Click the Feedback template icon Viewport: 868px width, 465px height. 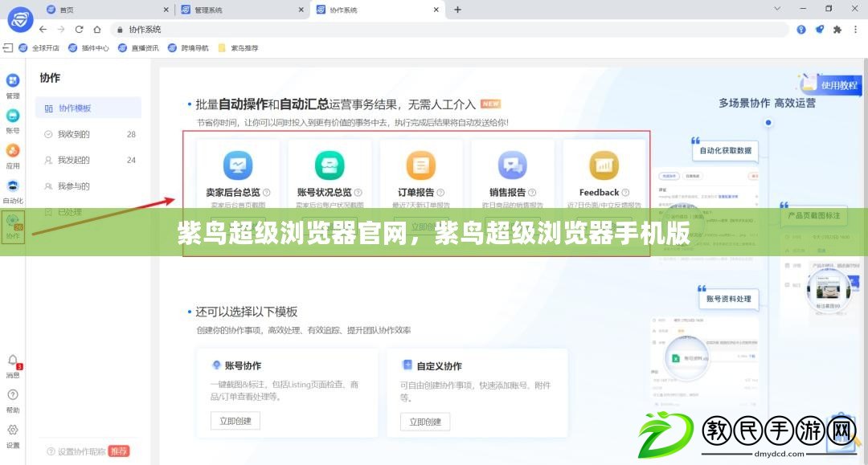coord(604,165)
